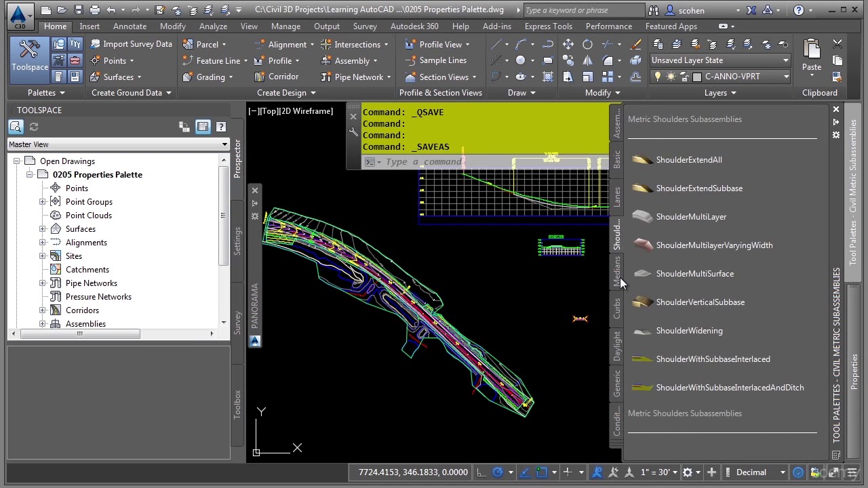Toggle polar tracking in status bar
868x488 pixels.
tap(498, 472)
